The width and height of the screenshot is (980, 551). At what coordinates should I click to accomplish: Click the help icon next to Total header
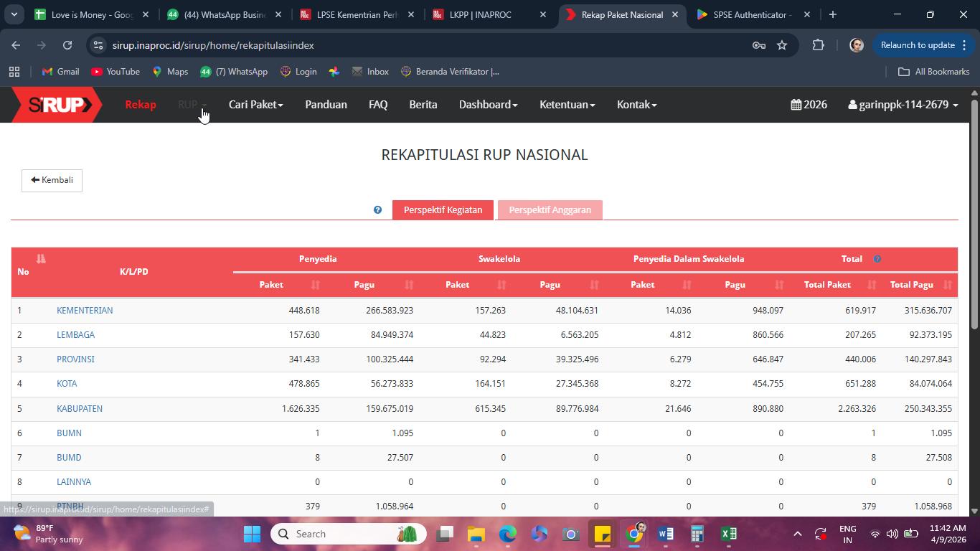(877, 259)
